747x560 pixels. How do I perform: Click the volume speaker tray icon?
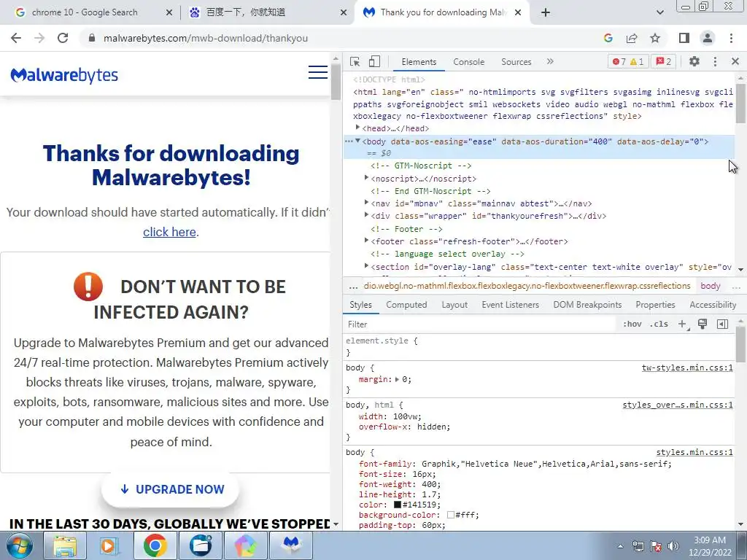(x=673, y=546)
